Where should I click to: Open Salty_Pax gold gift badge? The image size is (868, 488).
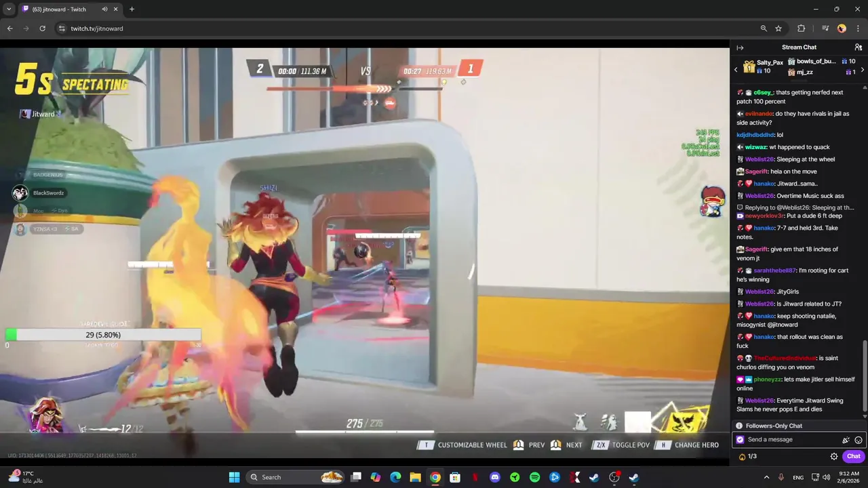(x=749, y=66)
